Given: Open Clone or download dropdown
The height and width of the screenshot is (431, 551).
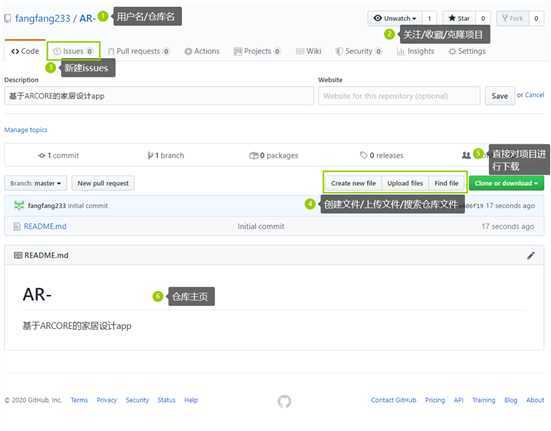Looking at the screenshot, I should coord(506,183).
